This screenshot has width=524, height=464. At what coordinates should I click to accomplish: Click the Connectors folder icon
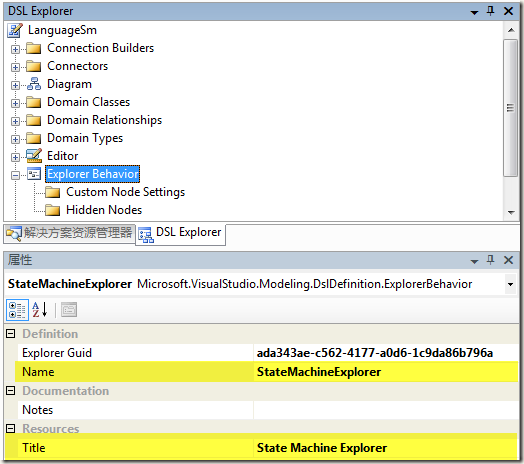[x=33, y=67]
